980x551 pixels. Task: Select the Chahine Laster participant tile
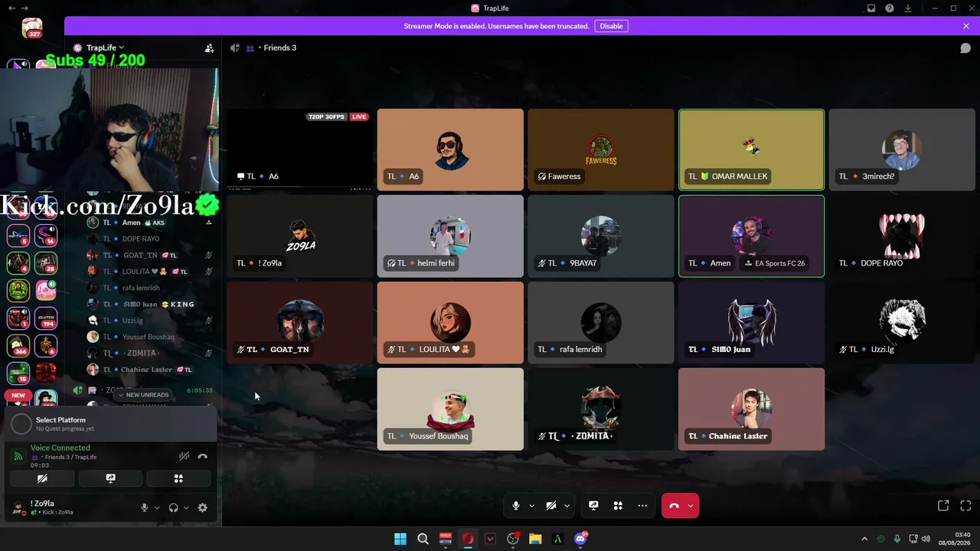tap(752, 409)
